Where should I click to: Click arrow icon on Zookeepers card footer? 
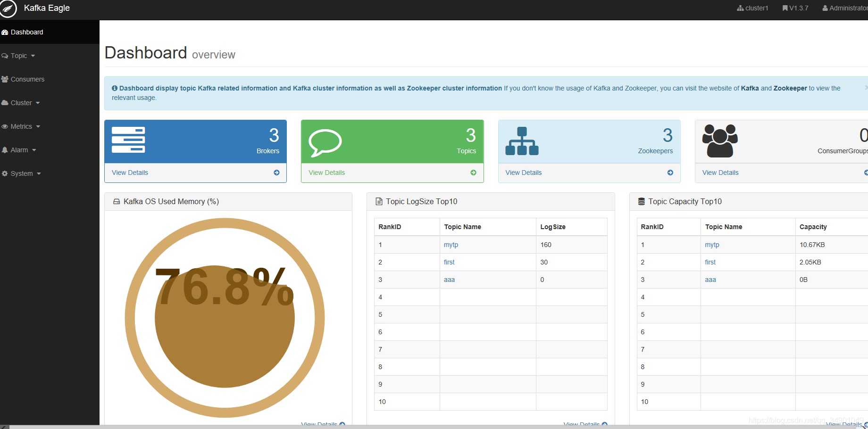pyautogui.click(x=670, y=173)
